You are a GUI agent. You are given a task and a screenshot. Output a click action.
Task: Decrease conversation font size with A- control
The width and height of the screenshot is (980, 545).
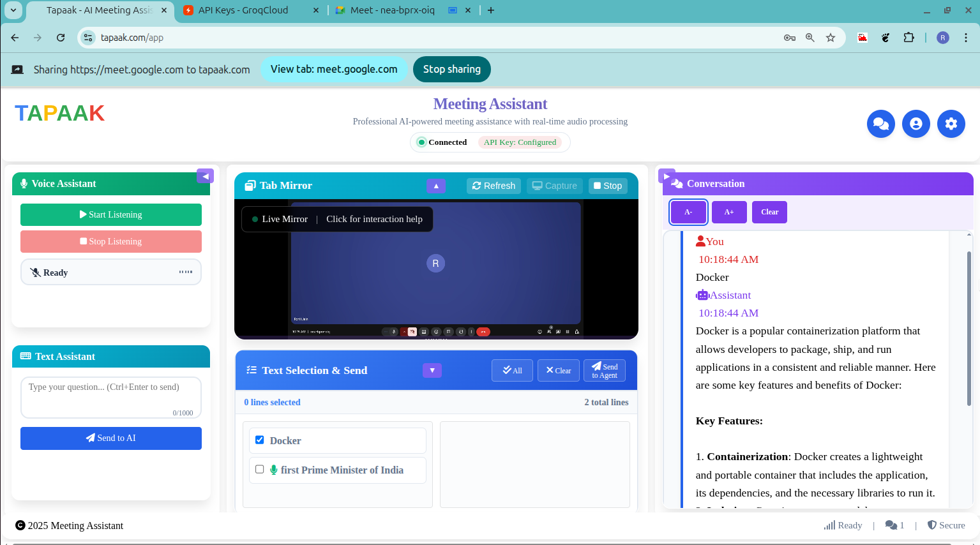pos(688,212)
